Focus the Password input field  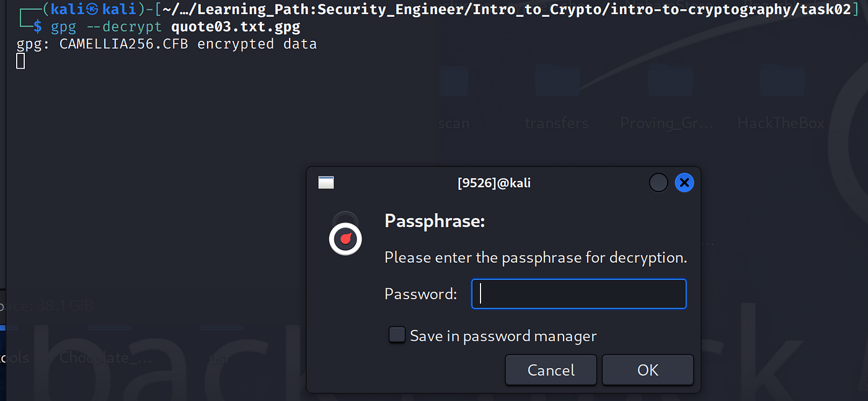579,294
